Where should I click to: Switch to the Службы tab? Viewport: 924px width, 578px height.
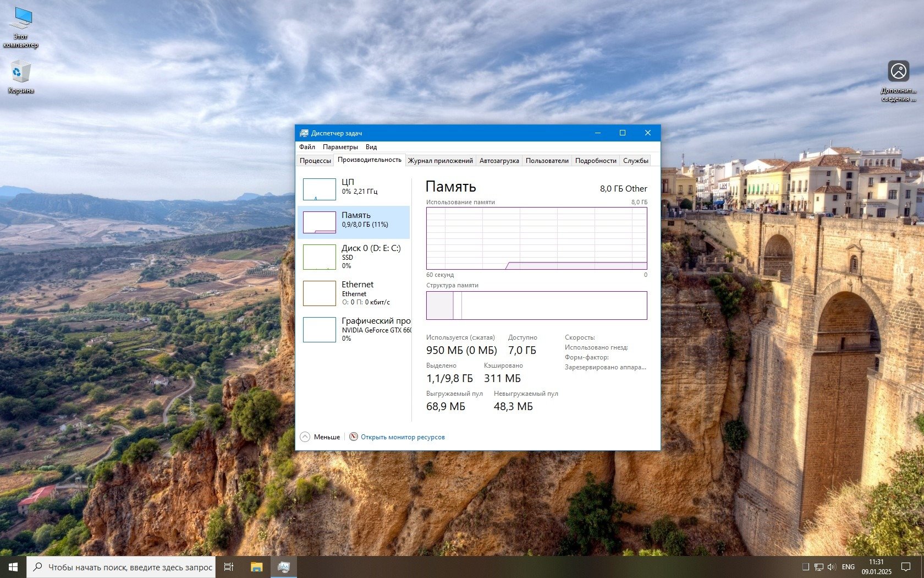(635, 161)
